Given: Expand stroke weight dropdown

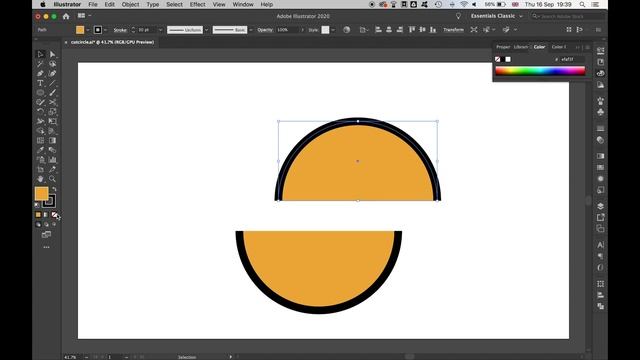Looking at the screenshot, I should click(x=160, y=30).
